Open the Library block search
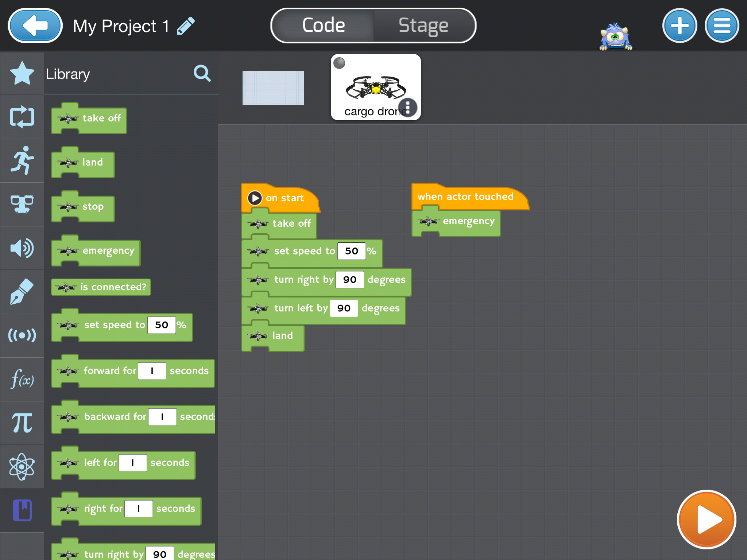747x560 pixels. [x=202, y=74]
